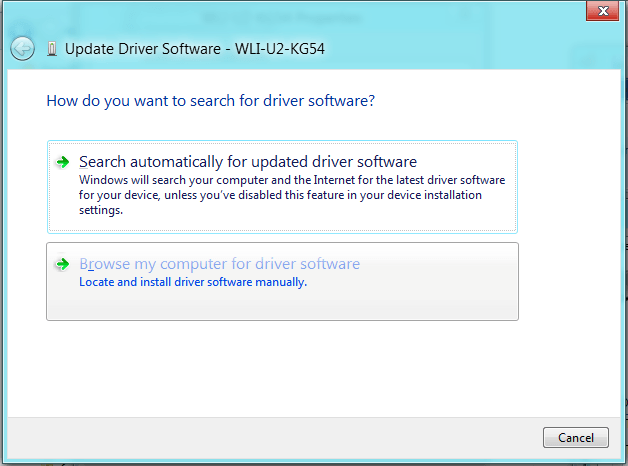The image size is (628, 466).
Task: Click the description starting 'Windows will search your computer'
Action: point(292,195)
